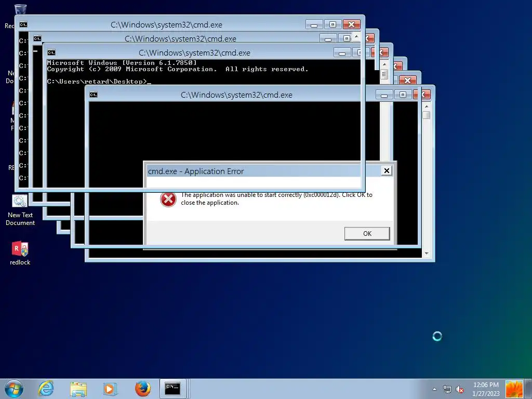Click scroll-up arrow of the lowest cmd window
532x399 pixels.
[427, 107]
